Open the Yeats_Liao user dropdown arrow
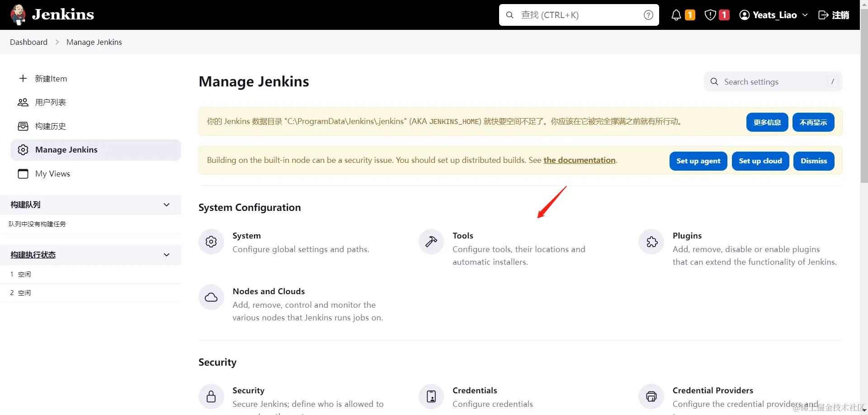This screenshot has height=415, width=868. (805, 15)
